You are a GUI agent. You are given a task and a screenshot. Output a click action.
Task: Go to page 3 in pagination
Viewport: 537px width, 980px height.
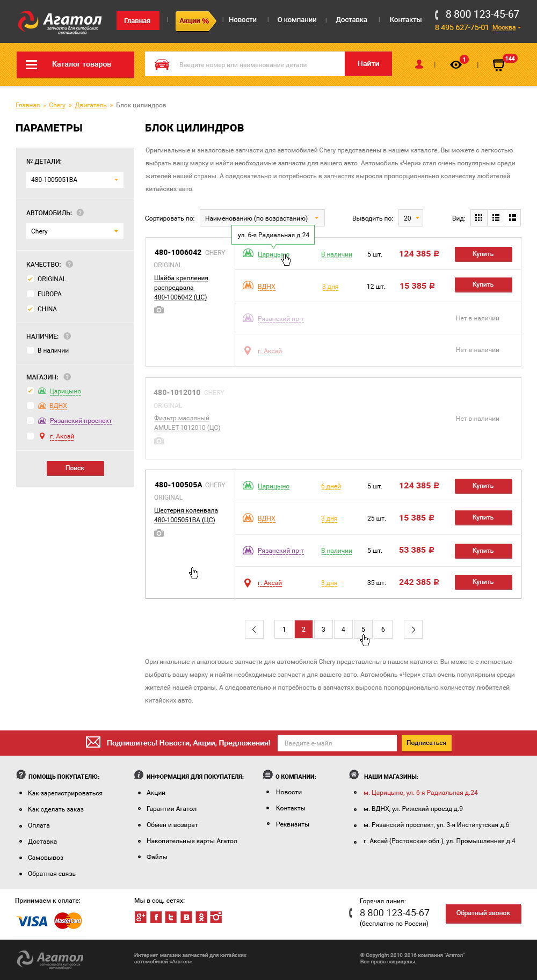click(x=323, y=630)
